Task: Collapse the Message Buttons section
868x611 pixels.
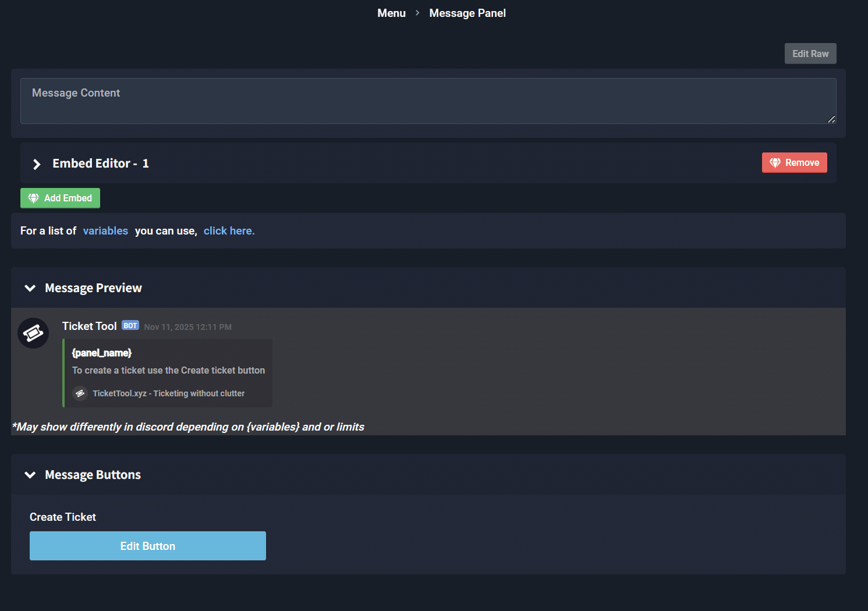Action: click(30, 475)
